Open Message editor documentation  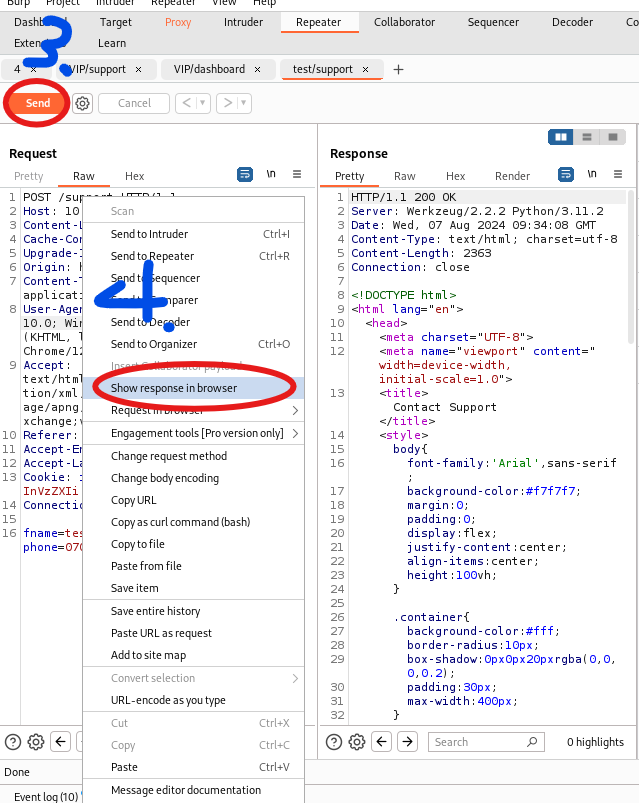[194, 790]
